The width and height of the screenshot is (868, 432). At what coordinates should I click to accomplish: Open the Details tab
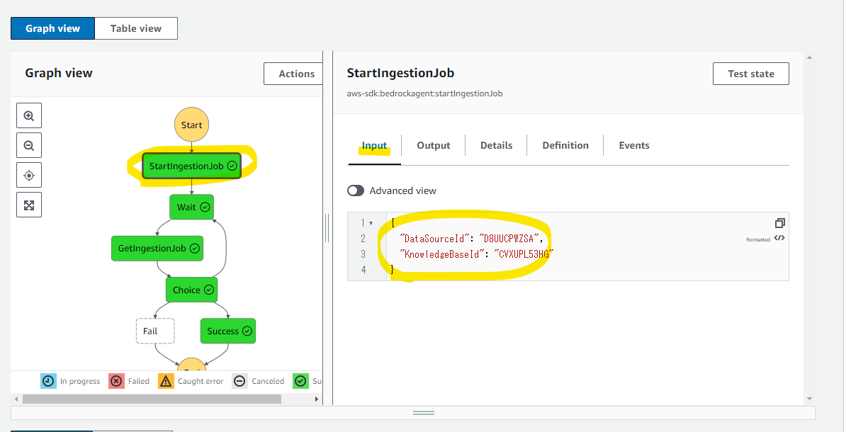(x=496, y=146)
